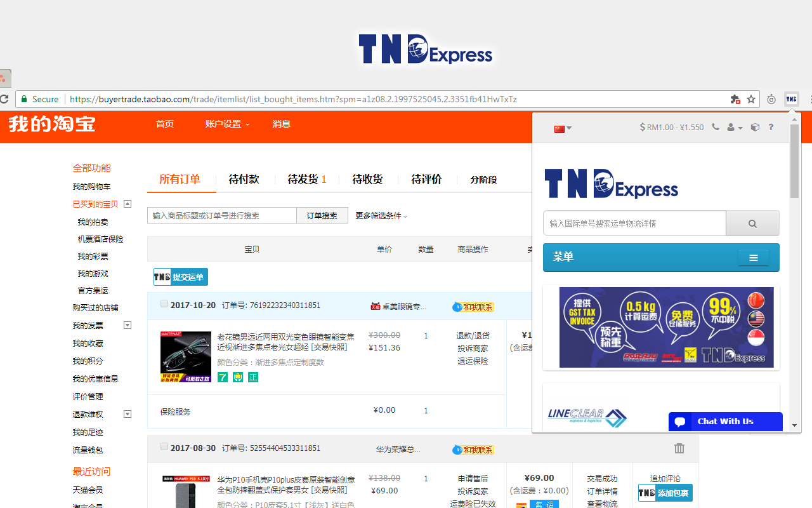Click the popup vertical scrollbar thumb
Screen dimensions: 812x508
pyautogui.click(x=794, y=161)
